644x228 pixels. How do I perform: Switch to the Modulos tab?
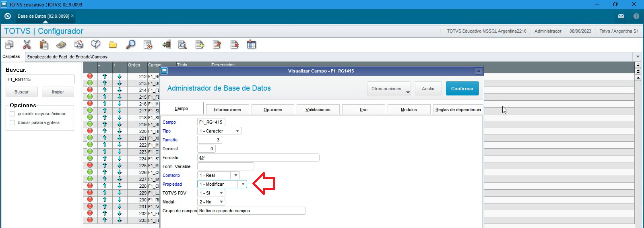409,110
